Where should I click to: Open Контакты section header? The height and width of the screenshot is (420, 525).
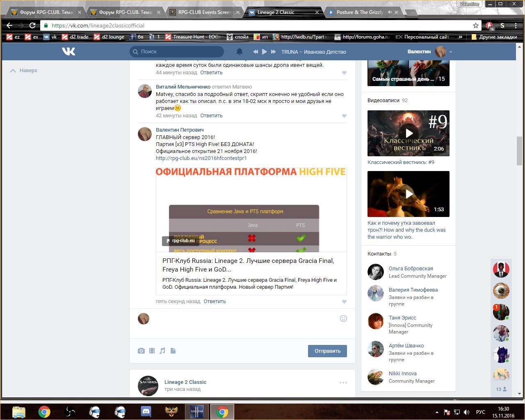(x=382, y=254)
